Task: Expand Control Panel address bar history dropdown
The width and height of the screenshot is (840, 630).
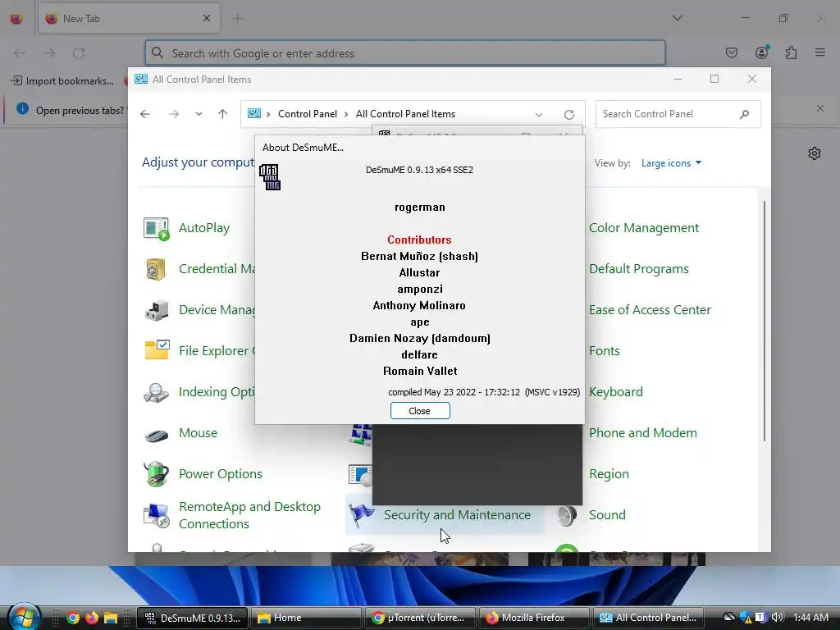Action: 539,115
